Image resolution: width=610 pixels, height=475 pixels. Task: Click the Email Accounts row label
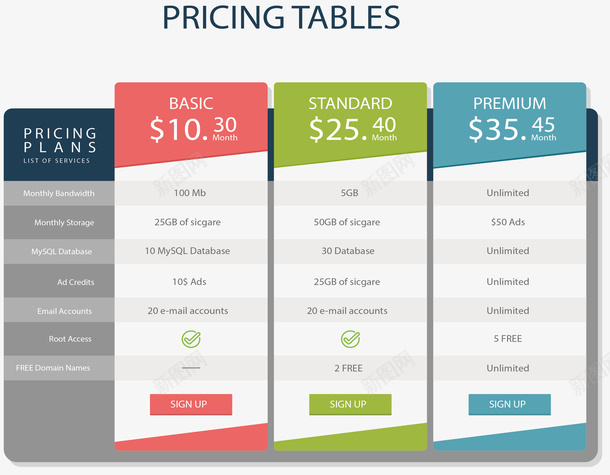65,311
